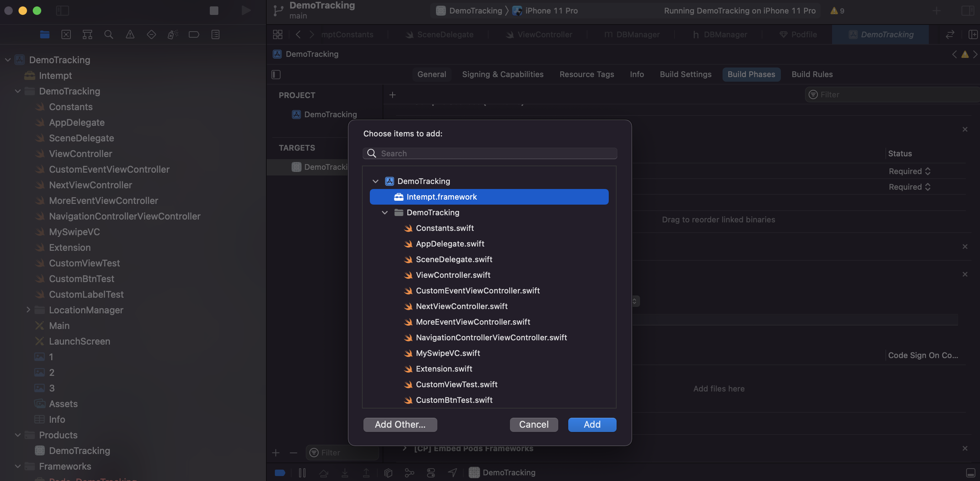Add an editor on the right

coord(973,34)
